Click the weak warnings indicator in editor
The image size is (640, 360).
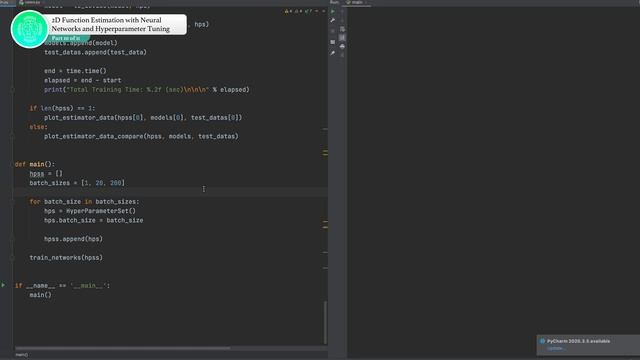coord(298,11)
